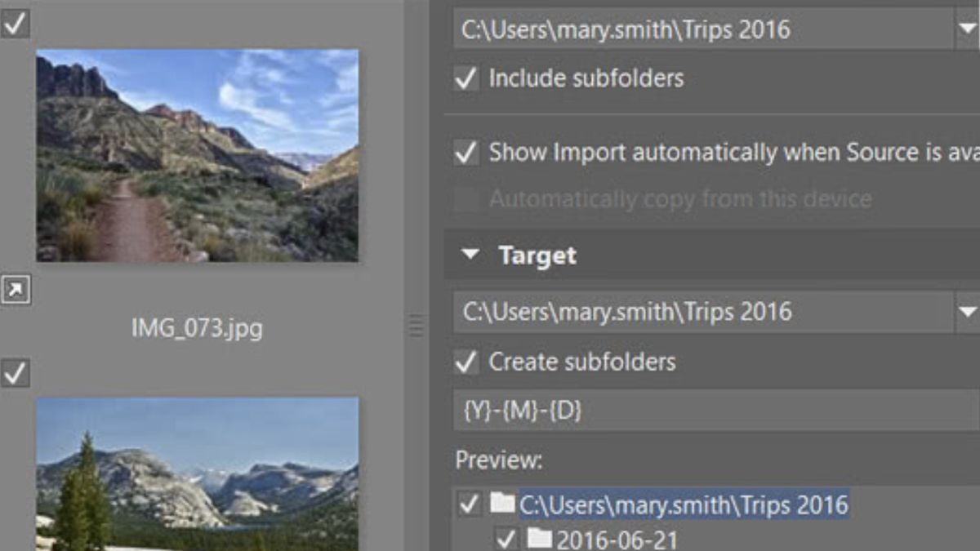Screen dimensions: 980x551
Task: Select the 2016-06-21 folder in Preview tree
Action: tap(617, 540)
